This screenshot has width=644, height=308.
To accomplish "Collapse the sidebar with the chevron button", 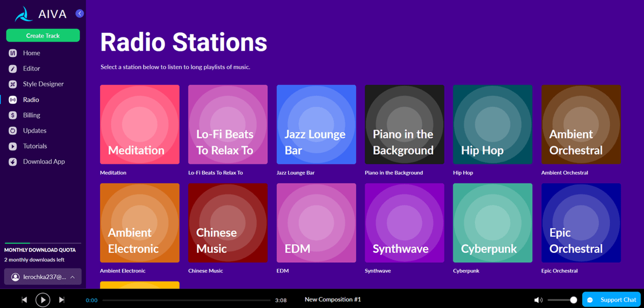I will (x=80, y=14).
